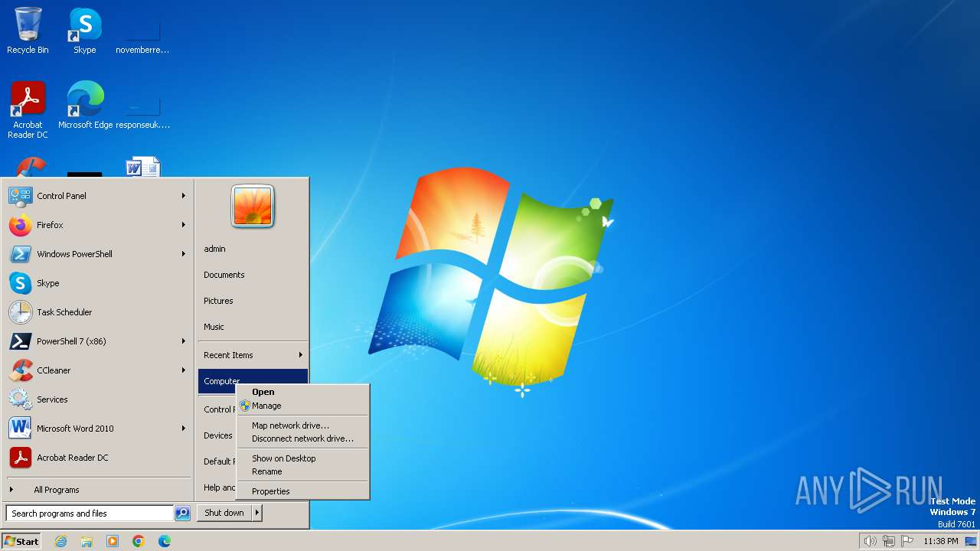The image size is (980, 551).
Task: Click the Start button
Action: (21, 541)
